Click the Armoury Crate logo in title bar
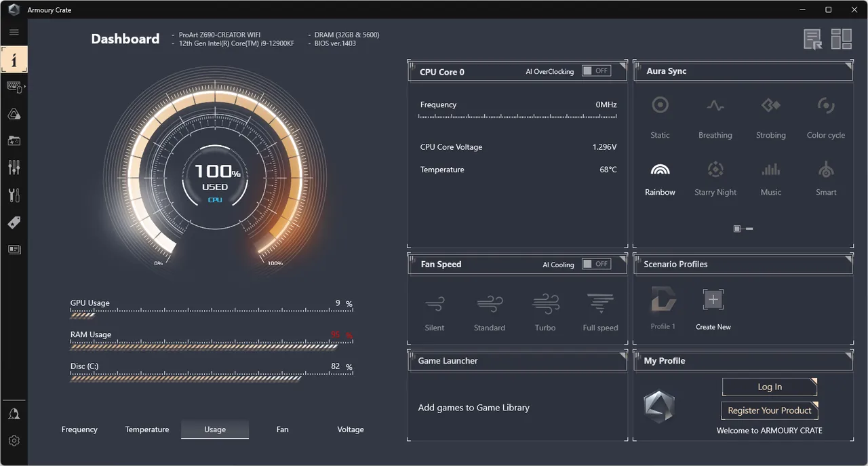868x466 pixels. pos(14,9)
